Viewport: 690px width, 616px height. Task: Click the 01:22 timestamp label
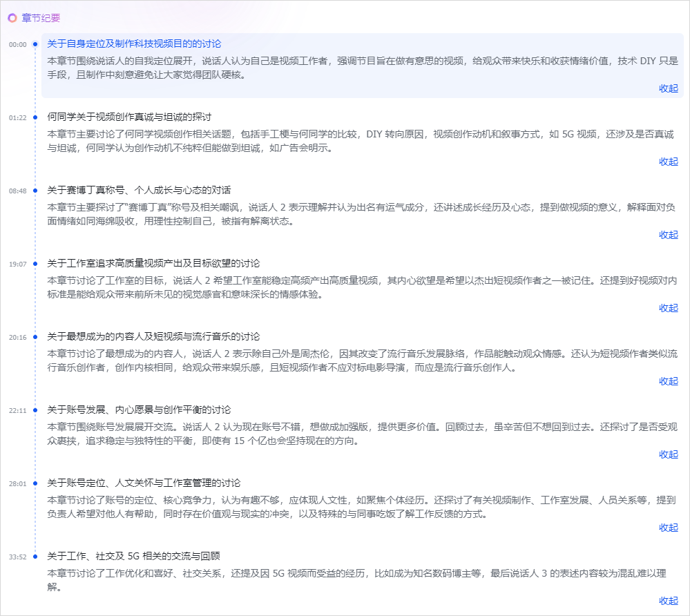(17, 117)
